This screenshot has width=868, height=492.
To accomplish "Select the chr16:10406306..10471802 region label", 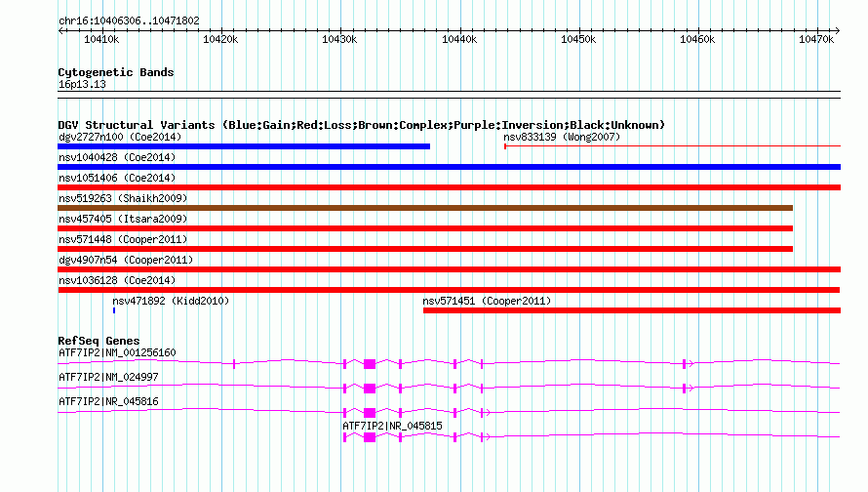I will tap(129, 20).
